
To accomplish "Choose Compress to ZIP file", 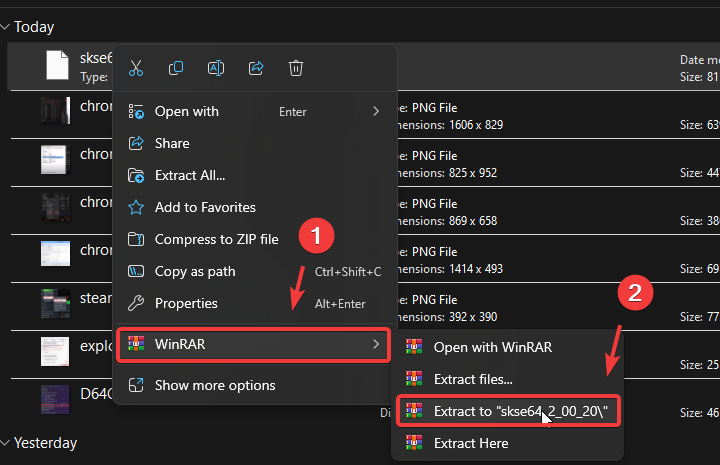I will click(216, 239).
